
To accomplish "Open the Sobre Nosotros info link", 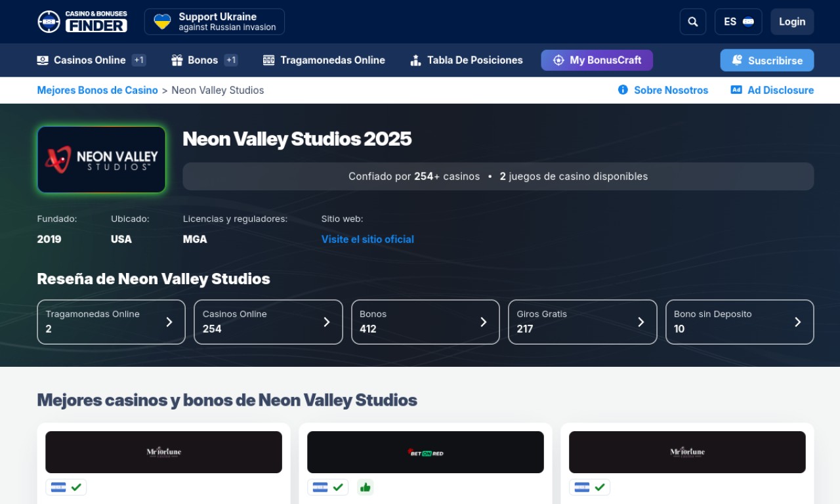I will click(x=663, y=91).
